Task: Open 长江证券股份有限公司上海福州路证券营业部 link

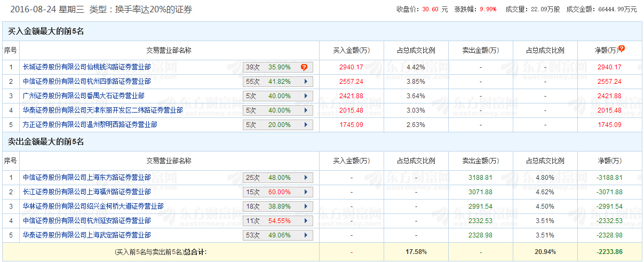Action: [86, 192]
